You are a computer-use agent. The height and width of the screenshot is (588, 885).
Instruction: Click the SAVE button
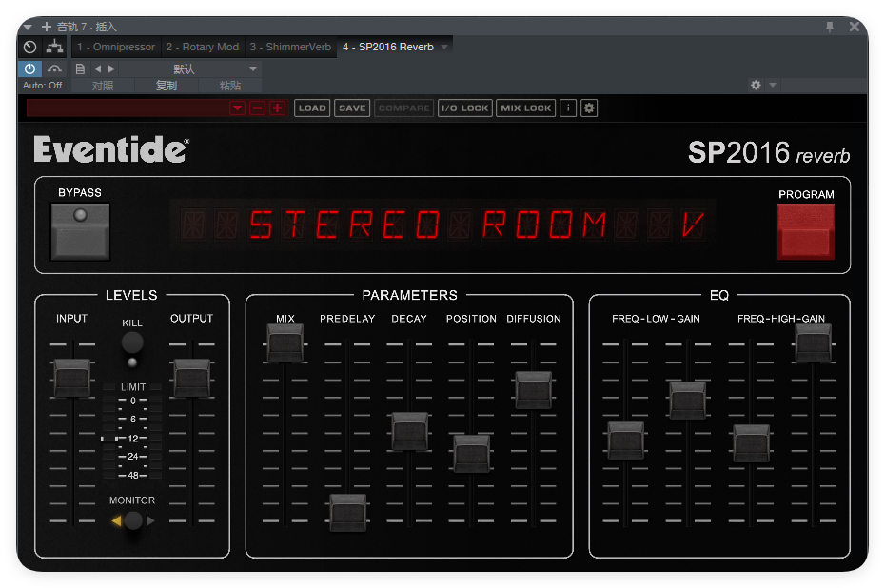tap(352, 108)
